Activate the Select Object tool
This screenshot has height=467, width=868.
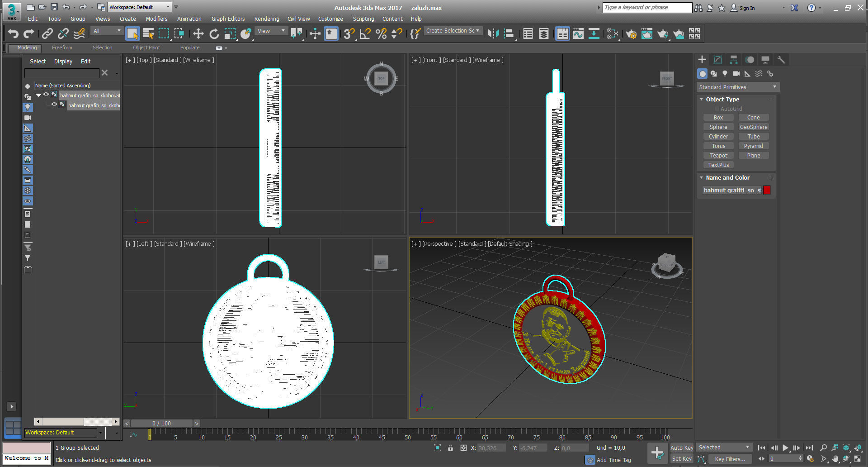pyautogui.click(x=132, y=33)
